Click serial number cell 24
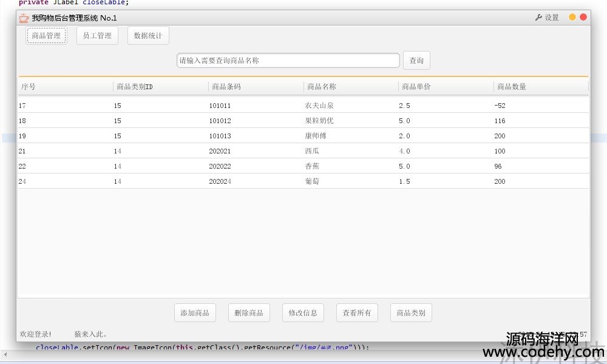The image size is (607, 364). [22, 181]
